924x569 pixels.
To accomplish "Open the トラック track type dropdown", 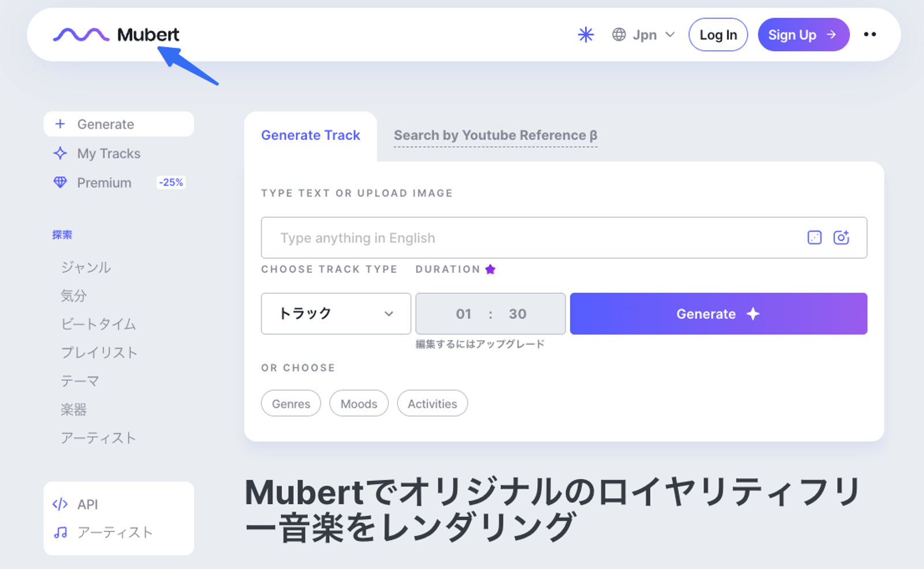I will click(x=336, y=314).
